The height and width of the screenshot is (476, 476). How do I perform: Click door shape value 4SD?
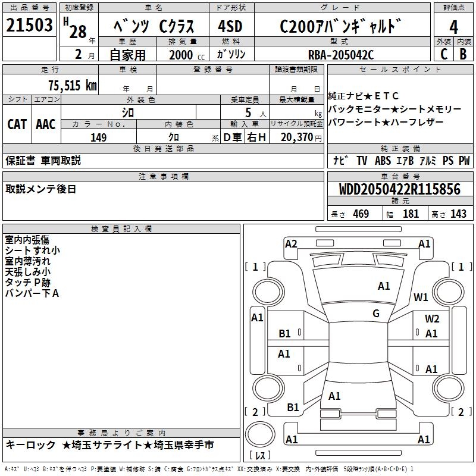coord(230,26)
